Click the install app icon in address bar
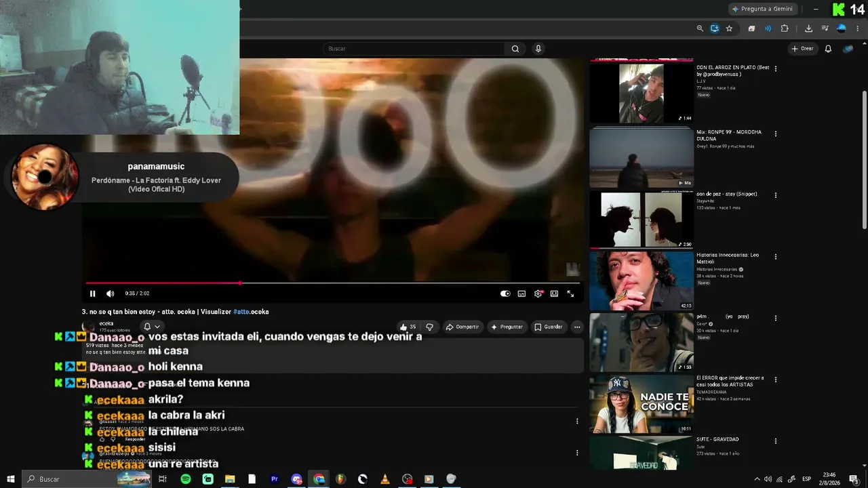Screen dimensions: 868x488 [715, 28]
